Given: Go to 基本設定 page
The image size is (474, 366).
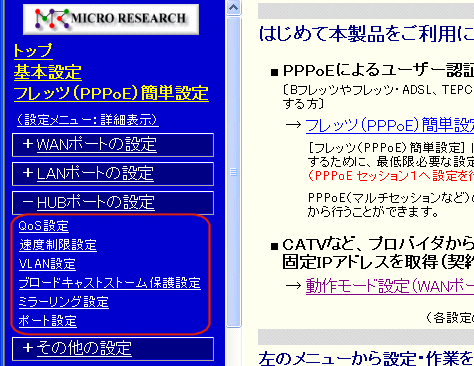Looking at the screenshot, I should pos(47,72).
